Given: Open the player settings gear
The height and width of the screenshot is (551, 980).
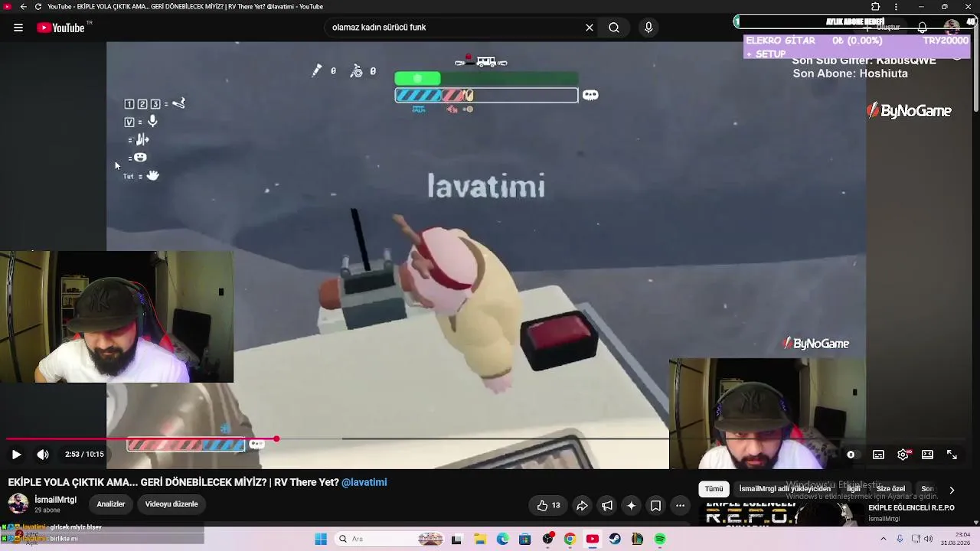Looking at the screenshot, I should 903,455.
